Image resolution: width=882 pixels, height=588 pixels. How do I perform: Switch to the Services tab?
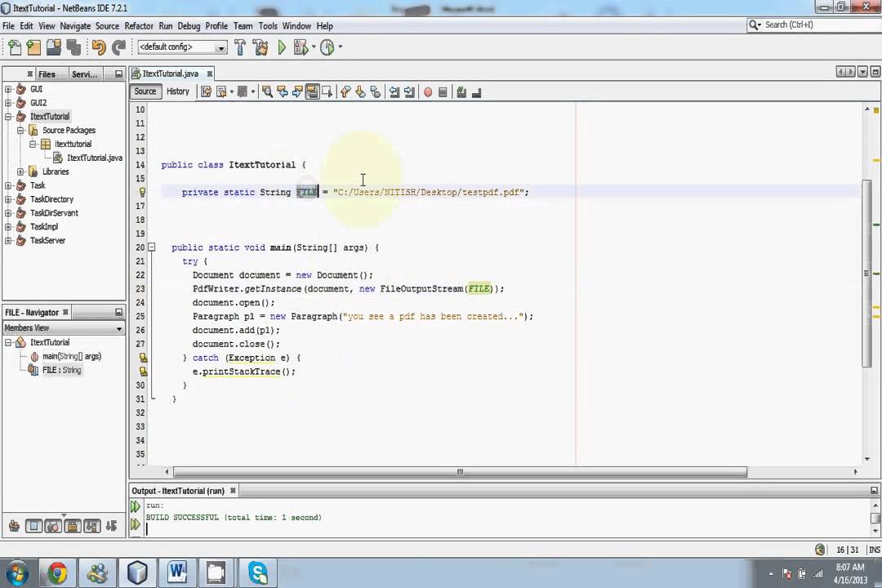click(84, 74)
